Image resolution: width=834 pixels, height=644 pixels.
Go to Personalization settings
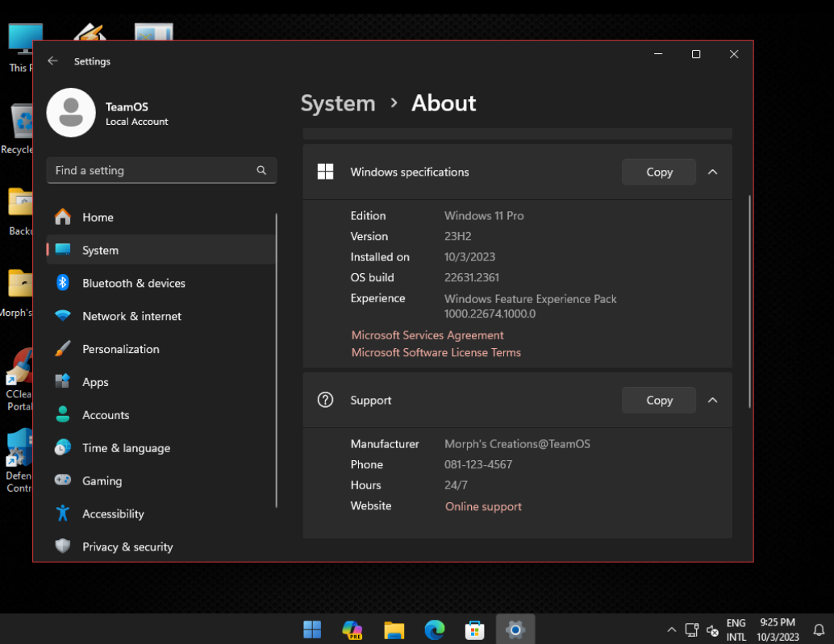pyautogui.click(x=161, y=348)
